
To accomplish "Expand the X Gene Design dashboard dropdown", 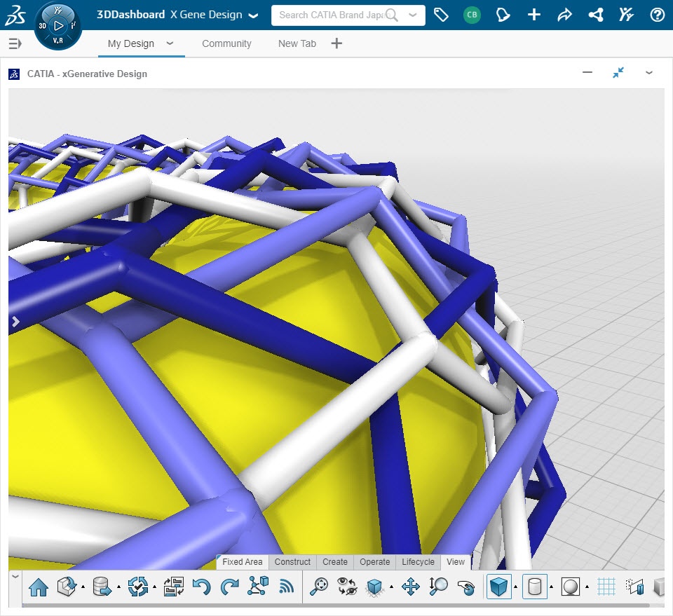I will 254,16.
